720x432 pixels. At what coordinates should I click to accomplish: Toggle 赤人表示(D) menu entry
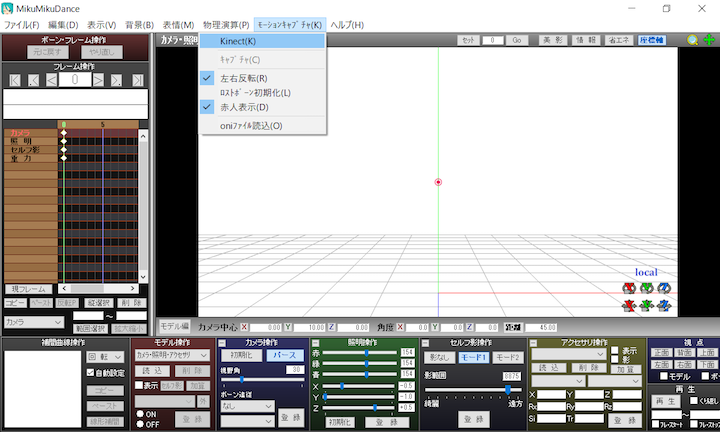tap(263, 107)
